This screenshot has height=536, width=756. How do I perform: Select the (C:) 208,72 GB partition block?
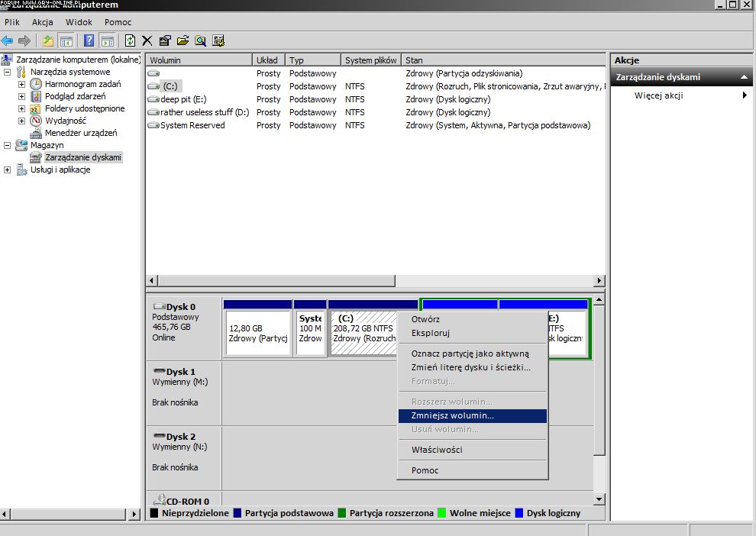click(x=363, y=333)
